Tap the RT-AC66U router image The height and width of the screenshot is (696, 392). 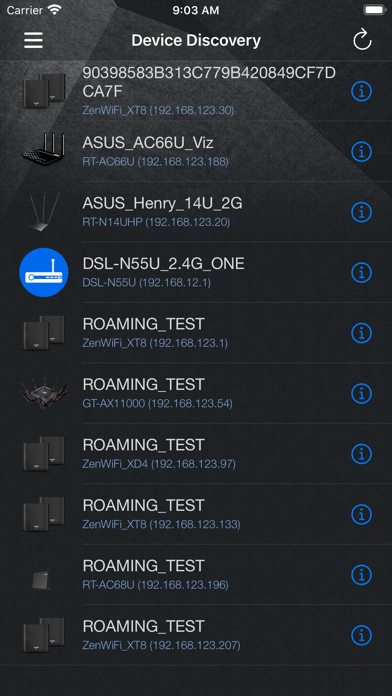click(x=44, y=152)
